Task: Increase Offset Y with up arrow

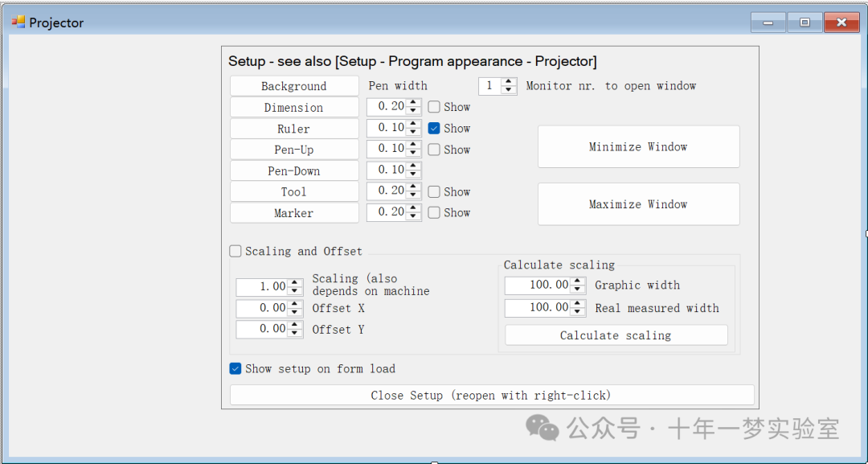Action: point(294,326)
